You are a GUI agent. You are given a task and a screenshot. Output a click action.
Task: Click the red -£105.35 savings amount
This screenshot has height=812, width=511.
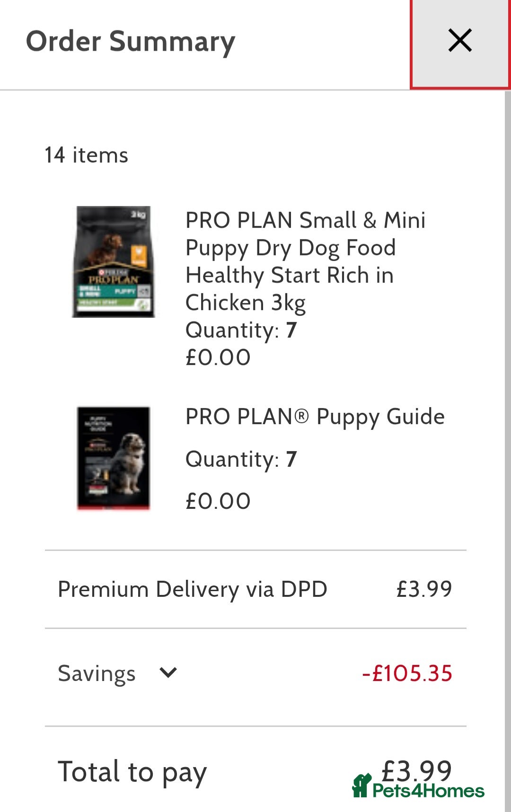click(407, 673)
